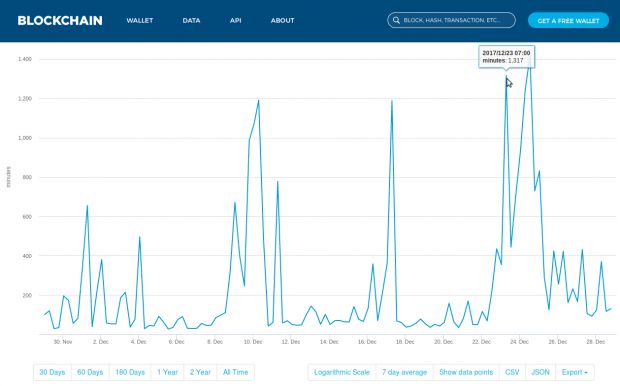620x386 pixels.
Task: Open the WALLET menu
Action: click(140, 21)
